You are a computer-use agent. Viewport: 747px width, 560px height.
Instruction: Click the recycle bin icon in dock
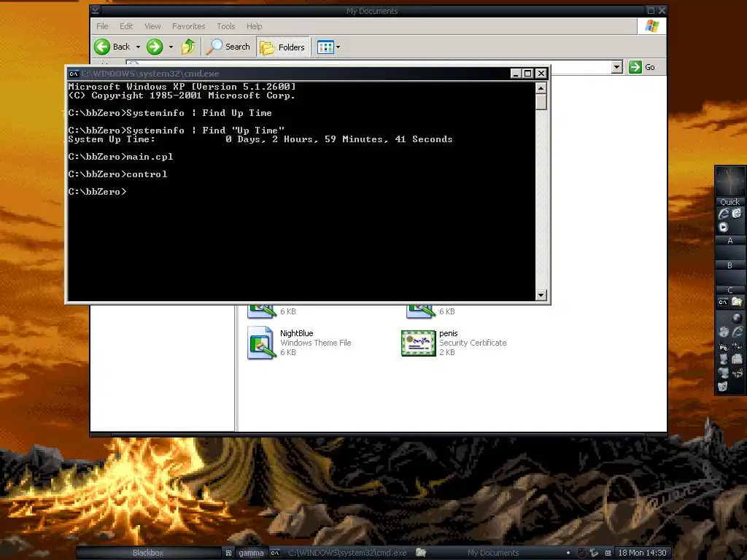723,386
